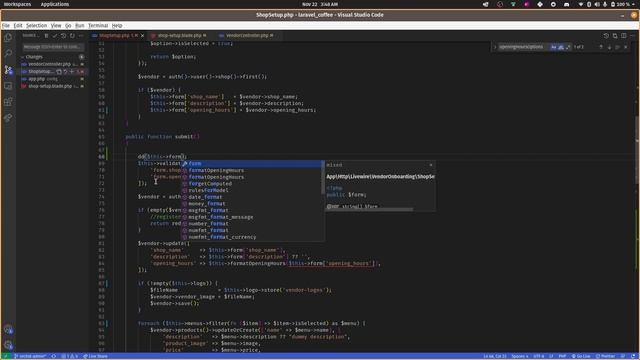Open the Source Control view in activity bar

click(x=8, y=70)
